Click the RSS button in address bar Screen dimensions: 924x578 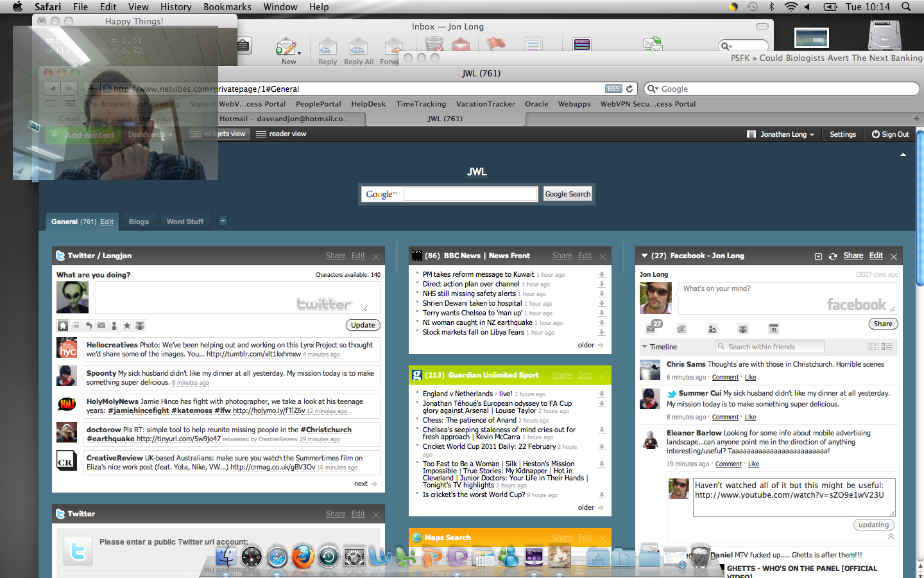613,89
